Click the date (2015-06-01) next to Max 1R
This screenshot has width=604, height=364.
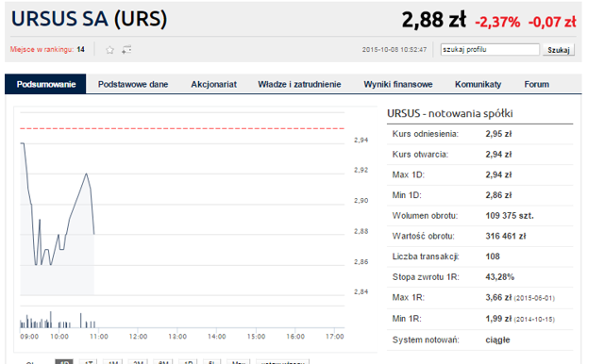click(x=534, y=298)
